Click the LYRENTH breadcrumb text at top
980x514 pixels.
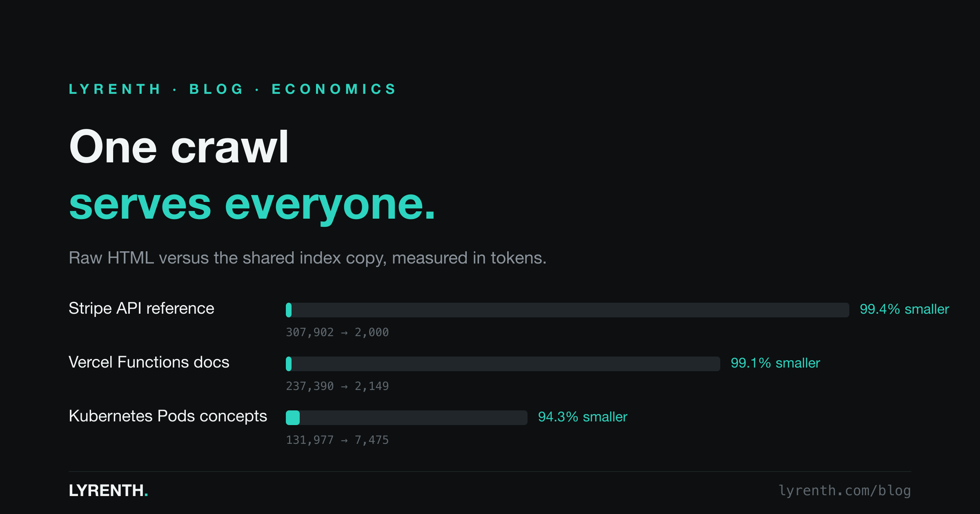click(x=115, y=89)
